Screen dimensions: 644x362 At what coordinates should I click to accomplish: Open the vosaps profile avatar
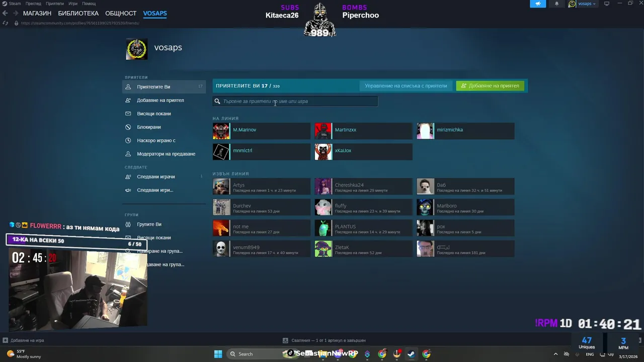point(137,49)
